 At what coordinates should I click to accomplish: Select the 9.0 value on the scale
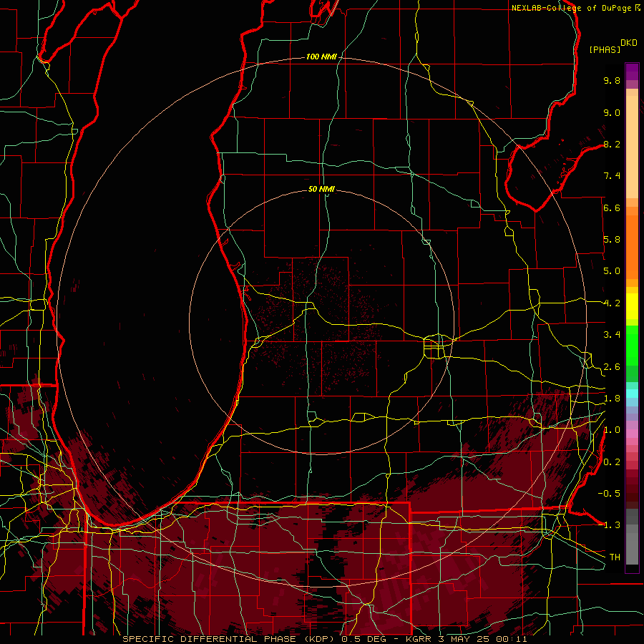[612, 112]
